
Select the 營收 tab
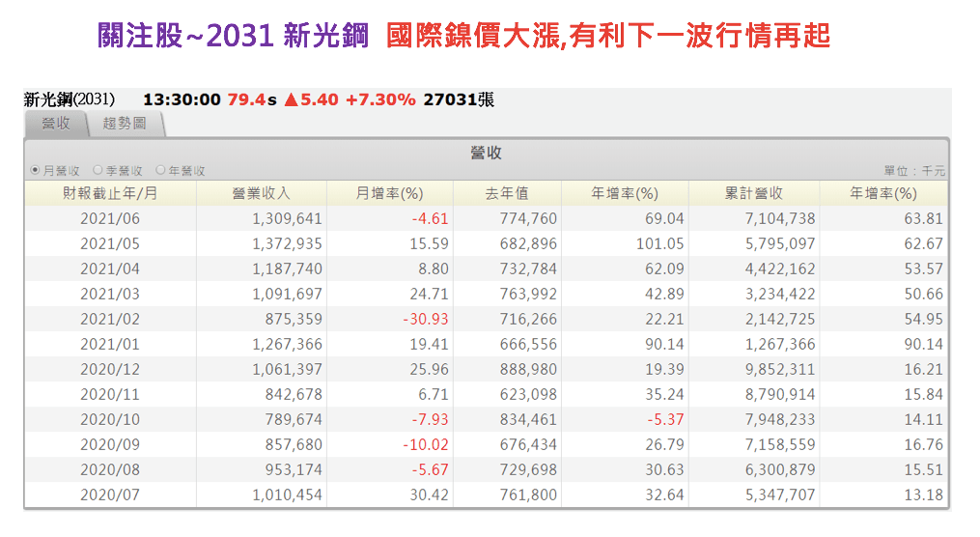(56, 124)
